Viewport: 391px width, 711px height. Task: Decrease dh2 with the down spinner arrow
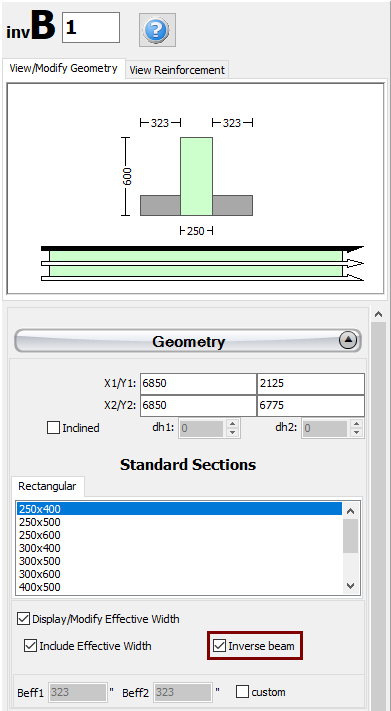[x=357, y=432]
